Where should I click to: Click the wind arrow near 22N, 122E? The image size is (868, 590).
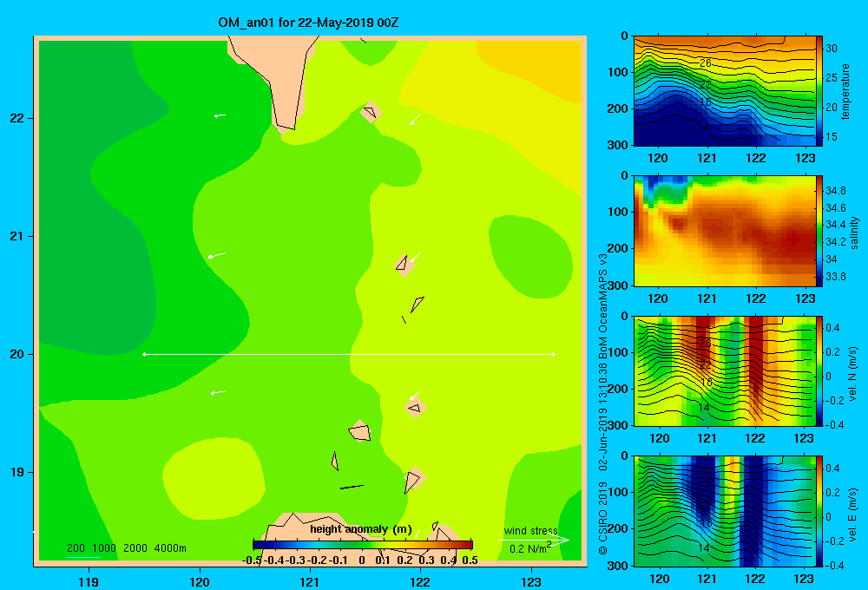(415, 119)
